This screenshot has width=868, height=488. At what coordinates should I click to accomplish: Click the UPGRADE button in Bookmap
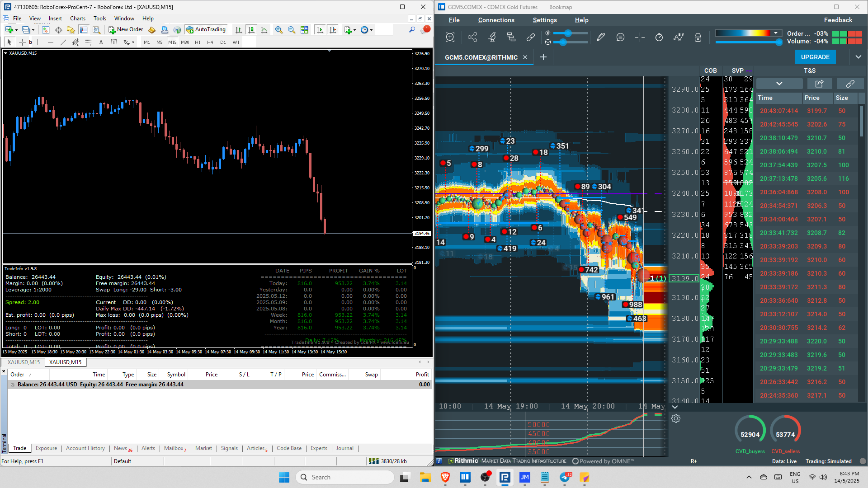pyautogui.click(x=815, y=57)
